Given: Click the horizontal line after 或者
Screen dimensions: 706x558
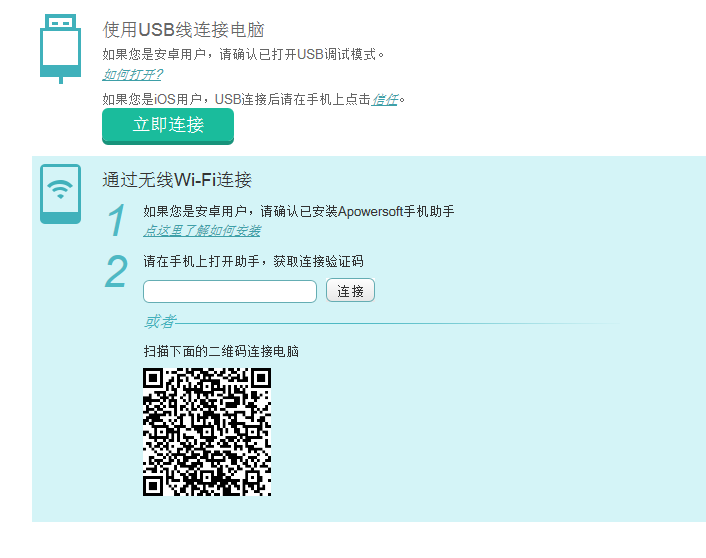Looking at the screenshot, I should tap(398, 323).
